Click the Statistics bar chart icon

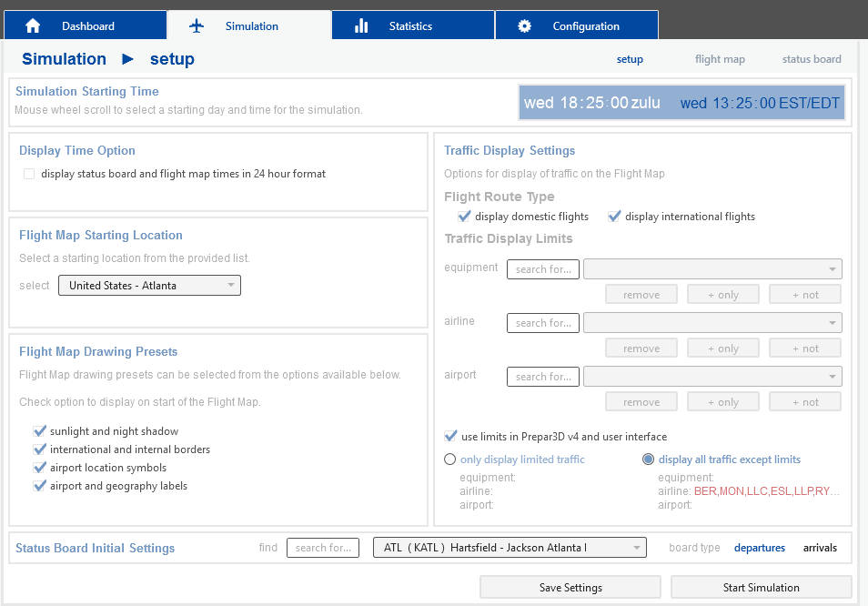(x=361, y=26)
